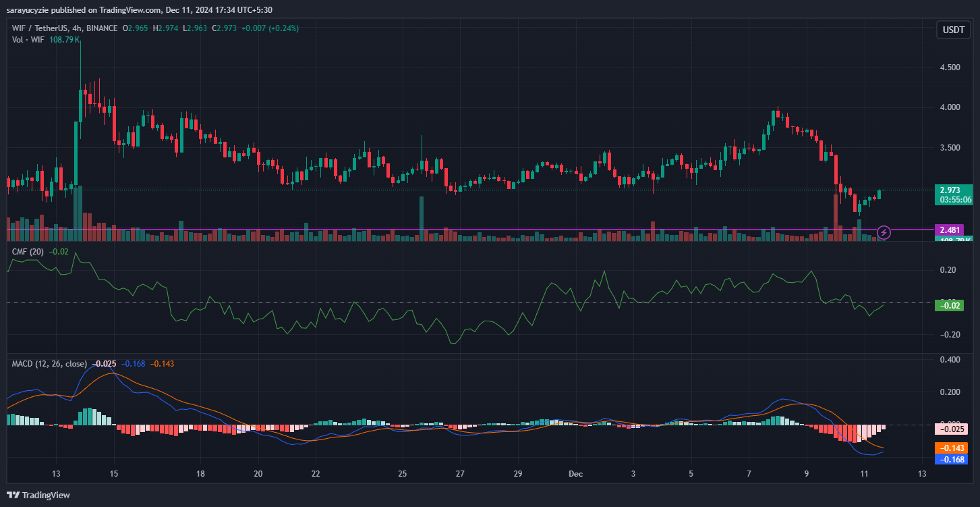
Task: Select the MACD (12, 26, close) legend
Action: coord(49,364)
